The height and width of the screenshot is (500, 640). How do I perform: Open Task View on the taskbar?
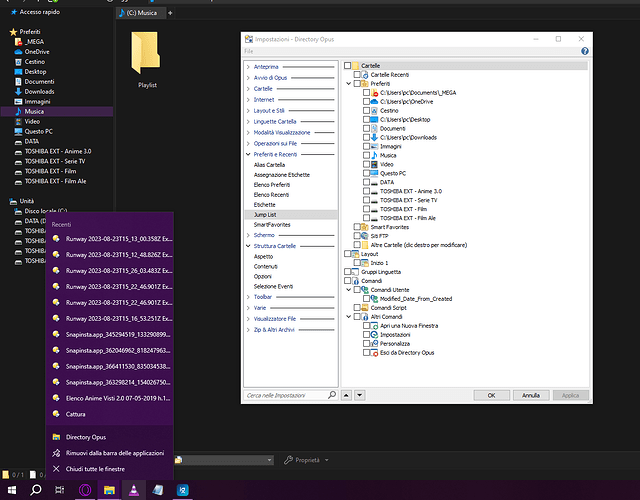[x=60, y=490]
